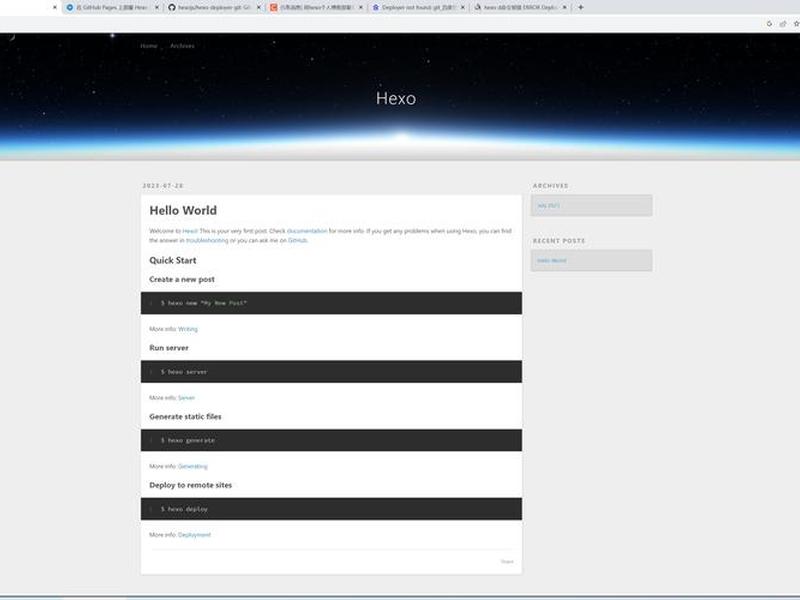Viewport: 800px width, 600px height.
Task: Click the 'Run server' heading
Action: [x=169, y=348]
